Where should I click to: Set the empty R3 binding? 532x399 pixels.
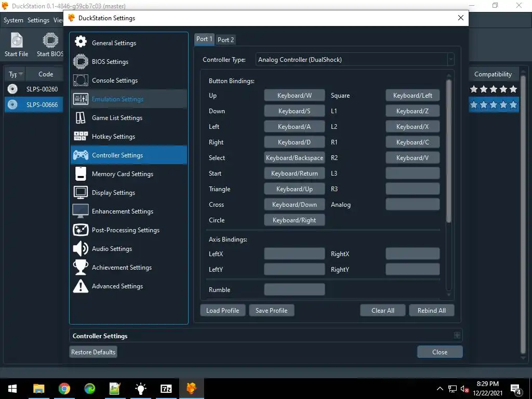[x=413, y=189]
